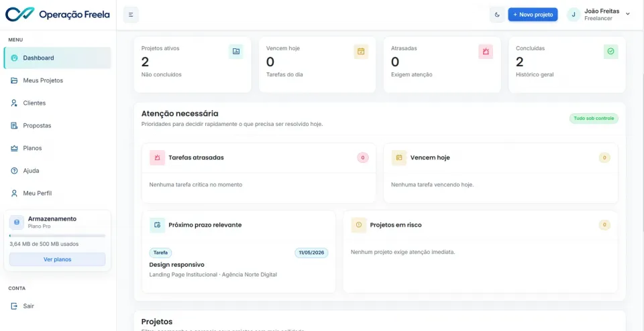Open the Design responsivo task
Viewport: 644px width, 331px height.
pyautogui.click(x=176, y=265)
